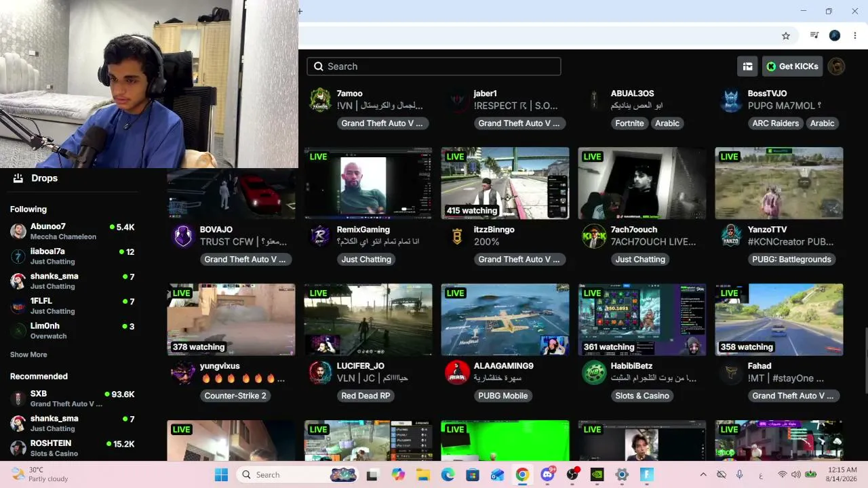Select the PUBG Mobile category tag
Image resolution: width=868 pixels, height=488 pixels.
[x=503, y=396]
